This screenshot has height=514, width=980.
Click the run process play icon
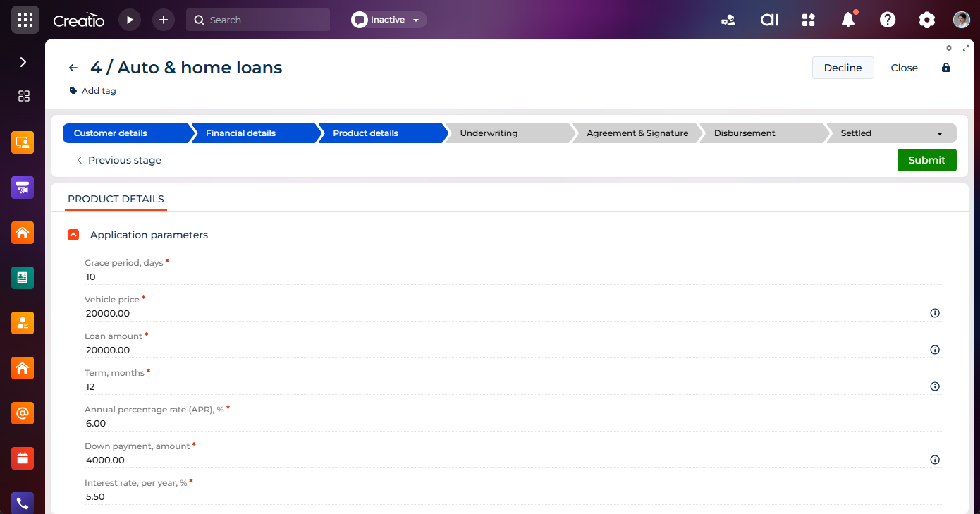click(130, 20)
